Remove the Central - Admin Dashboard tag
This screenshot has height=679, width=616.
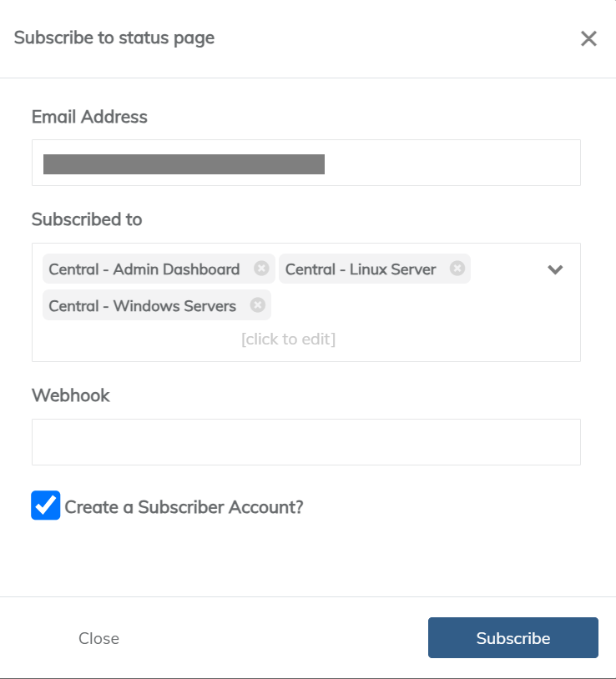[261, 269]
